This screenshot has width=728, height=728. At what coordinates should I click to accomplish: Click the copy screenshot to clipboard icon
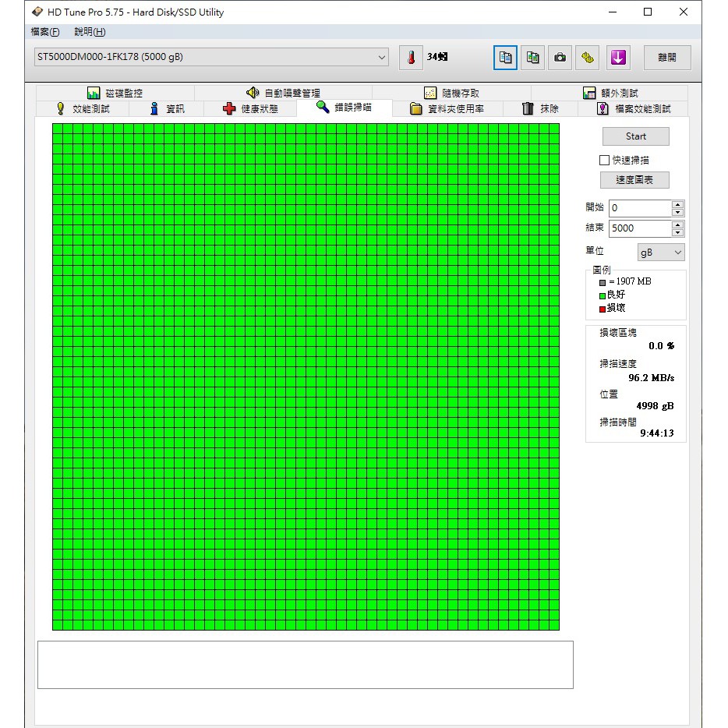[x=532, y=58]
